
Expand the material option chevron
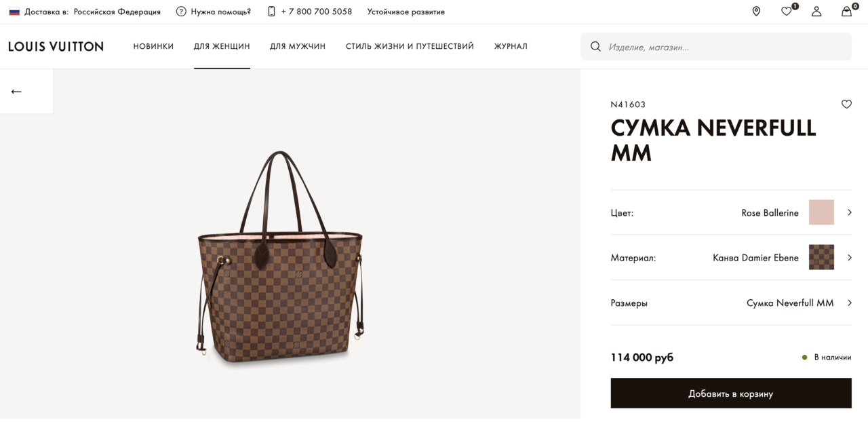(x=850, y=258)
